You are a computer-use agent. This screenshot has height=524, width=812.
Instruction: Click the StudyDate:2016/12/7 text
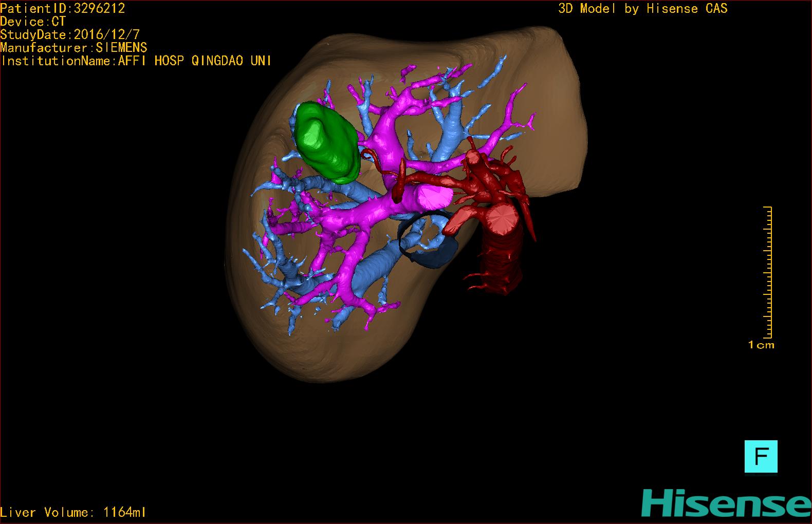coord(70,35)
